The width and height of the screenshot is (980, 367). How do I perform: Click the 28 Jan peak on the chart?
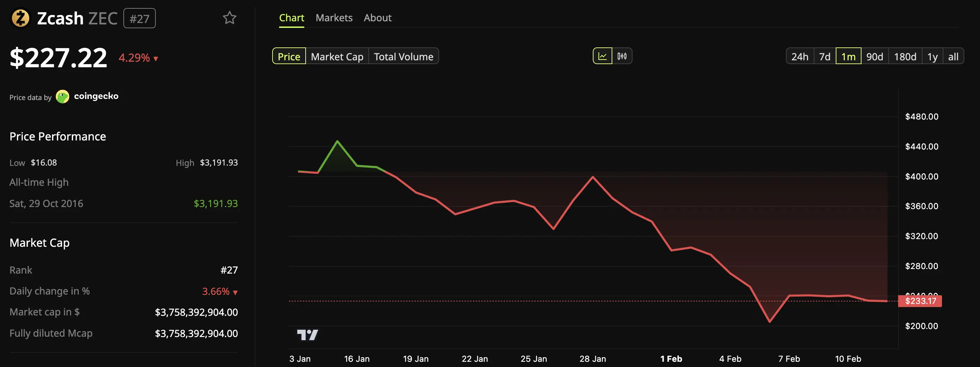pyautogui.click(x=593, y=177)
